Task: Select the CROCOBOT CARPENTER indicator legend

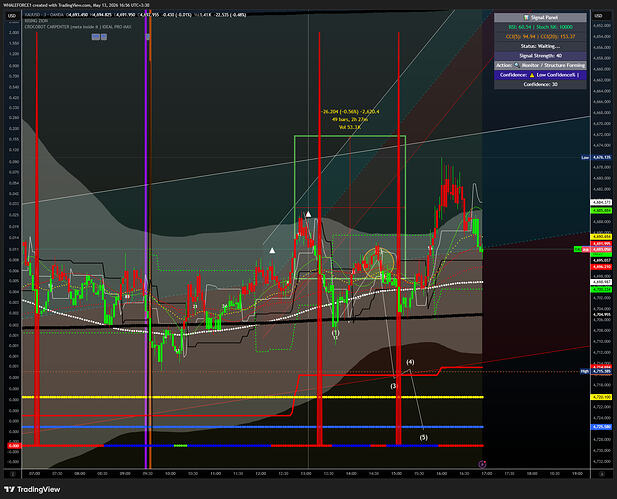Action: (78, 27)
